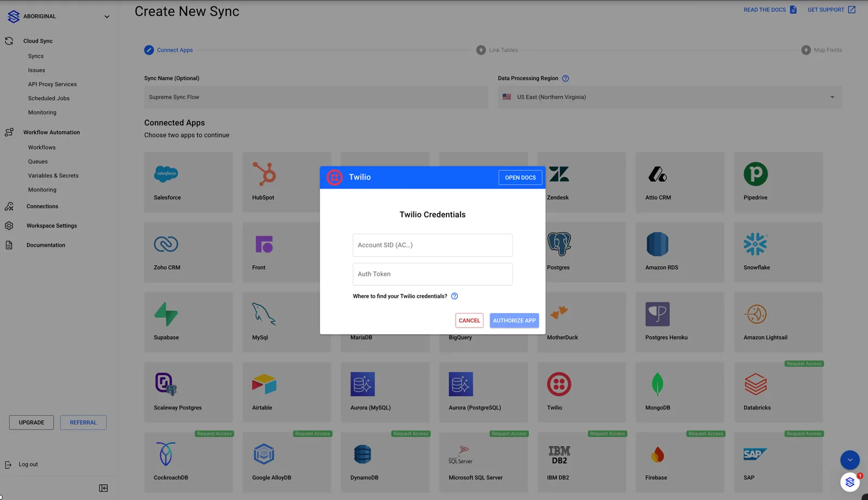Image resolution: width=868 pixels, height=500 pixels.
Task: Collapse the sidebar panel icon
Action: (104, 488)
